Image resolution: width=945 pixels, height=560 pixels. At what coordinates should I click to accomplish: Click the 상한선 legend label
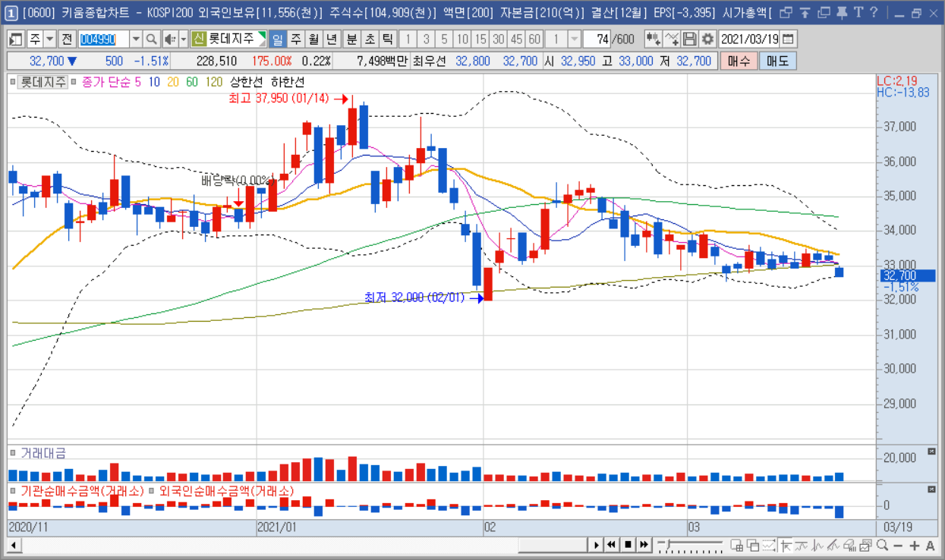click(x=245, y=82)
